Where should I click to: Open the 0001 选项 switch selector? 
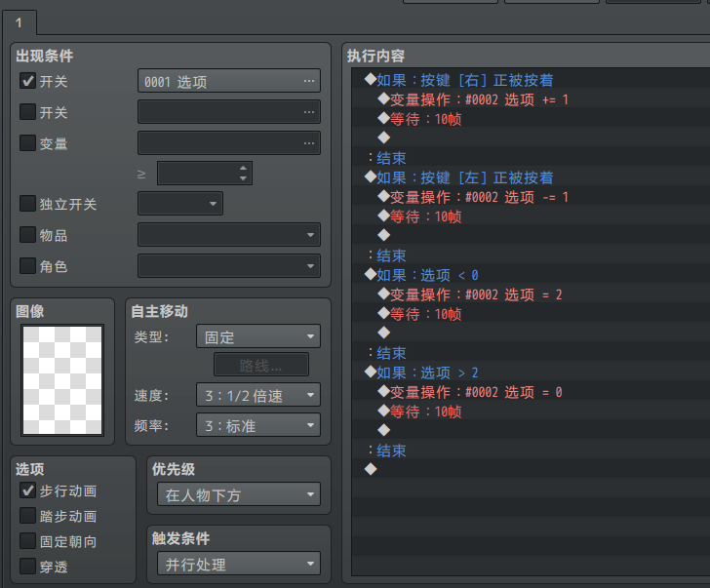tap(229, 81)
